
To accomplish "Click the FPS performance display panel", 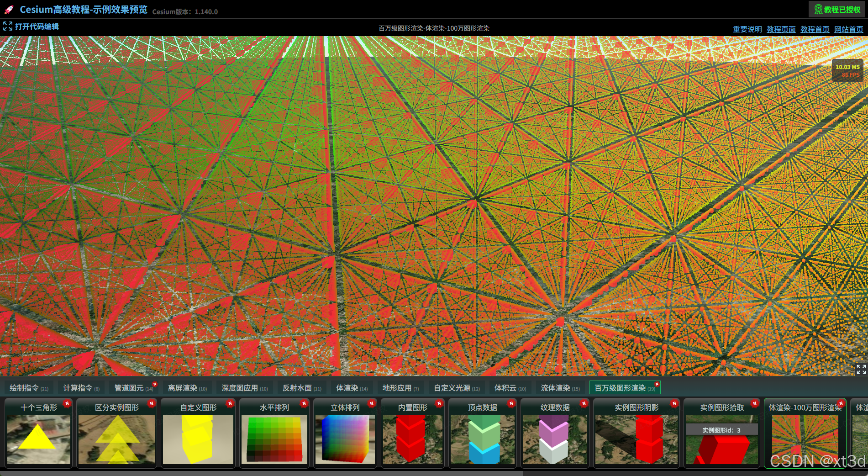I will click(847, 70).
